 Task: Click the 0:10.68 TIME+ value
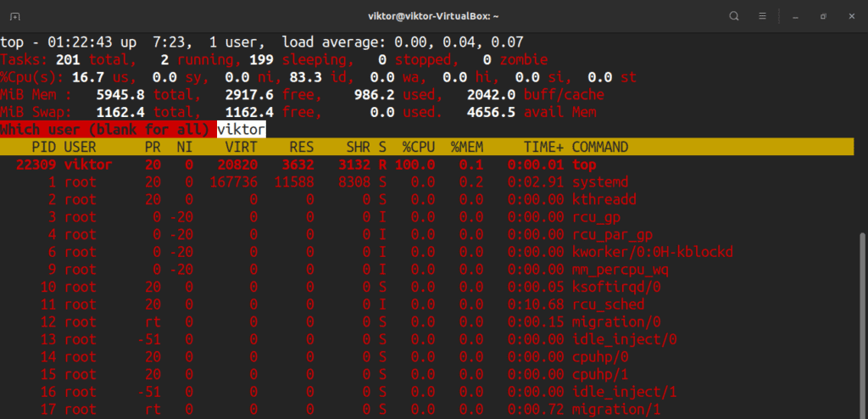point(536,304)
